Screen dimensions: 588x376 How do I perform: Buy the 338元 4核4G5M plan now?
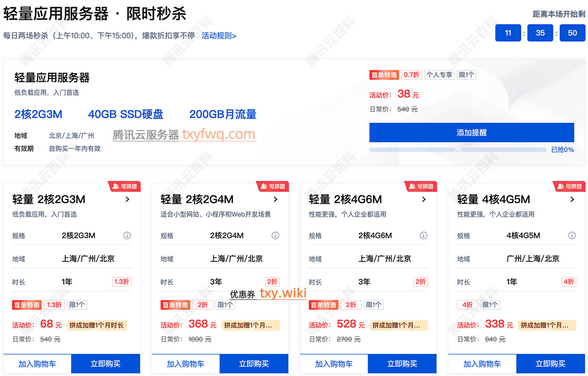pyautogui.click(x=550, y=364)
